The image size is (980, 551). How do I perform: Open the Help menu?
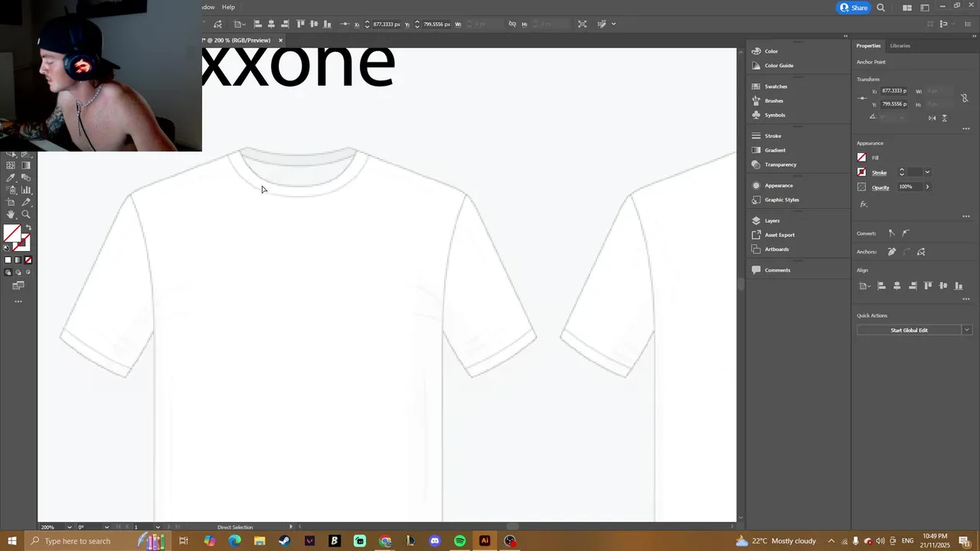click(228, 7)
